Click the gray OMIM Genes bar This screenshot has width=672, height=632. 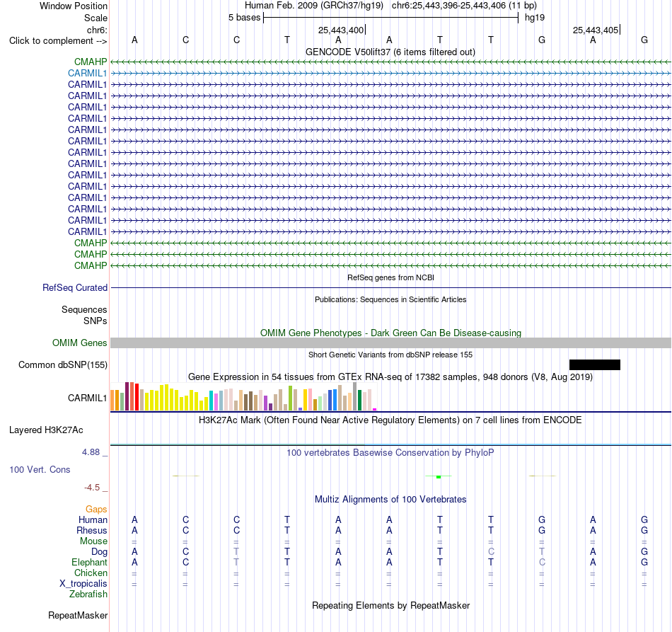coord(390,343)
